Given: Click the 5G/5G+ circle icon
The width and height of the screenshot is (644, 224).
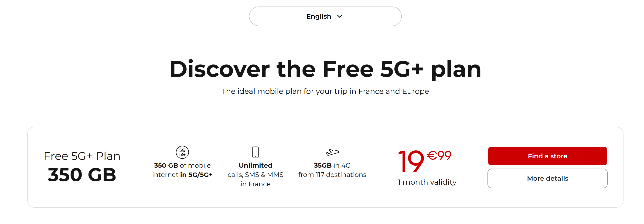Looking at the screenshot, I should coord(182,152).
